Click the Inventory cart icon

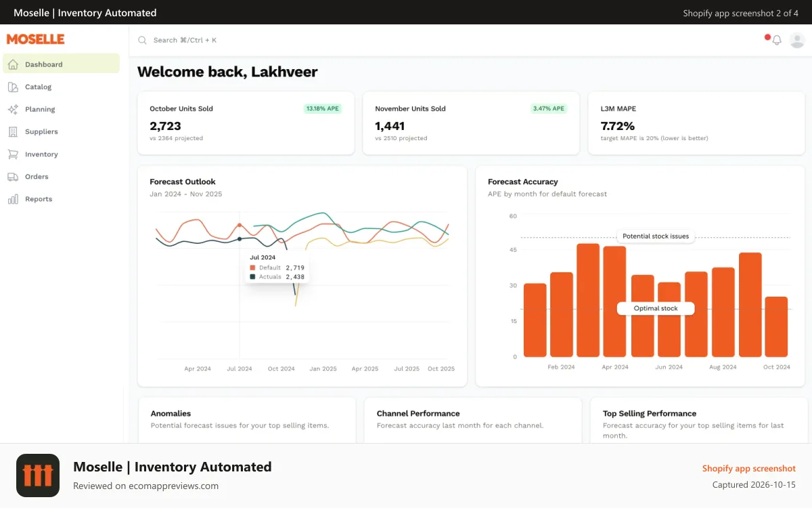tap(13, 154)
